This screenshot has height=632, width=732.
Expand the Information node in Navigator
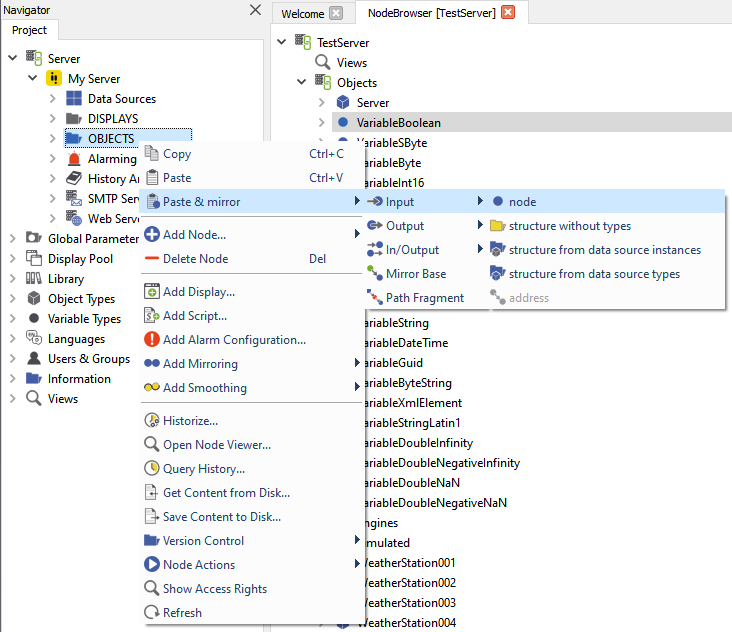click(13, 379)
